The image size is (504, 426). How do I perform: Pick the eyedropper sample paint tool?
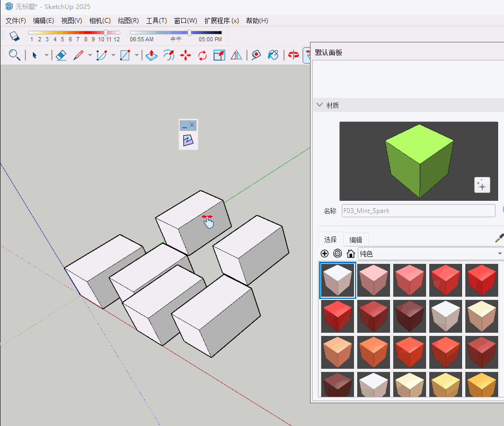tap(499, 238)
